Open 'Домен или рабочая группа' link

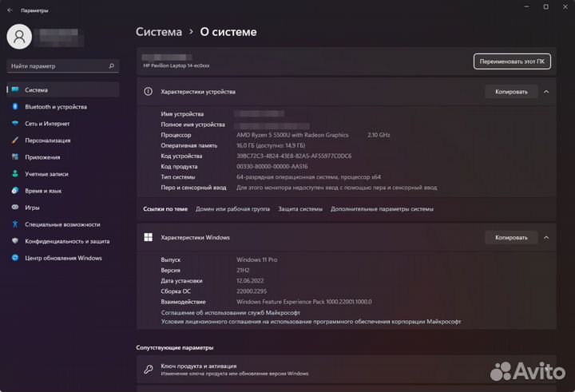[x=232, y=209]
